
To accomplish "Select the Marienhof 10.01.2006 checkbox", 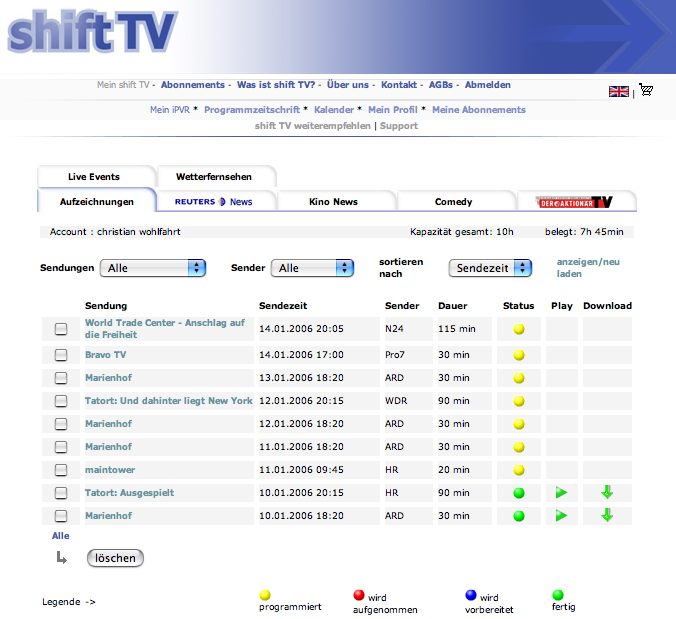I will [x=61, y=516].
